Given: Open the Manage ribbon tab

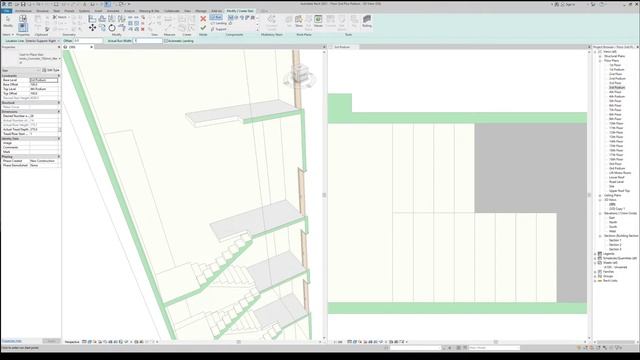Looking at the screenshot, I should pyautogui.click(x=201, y=11).
